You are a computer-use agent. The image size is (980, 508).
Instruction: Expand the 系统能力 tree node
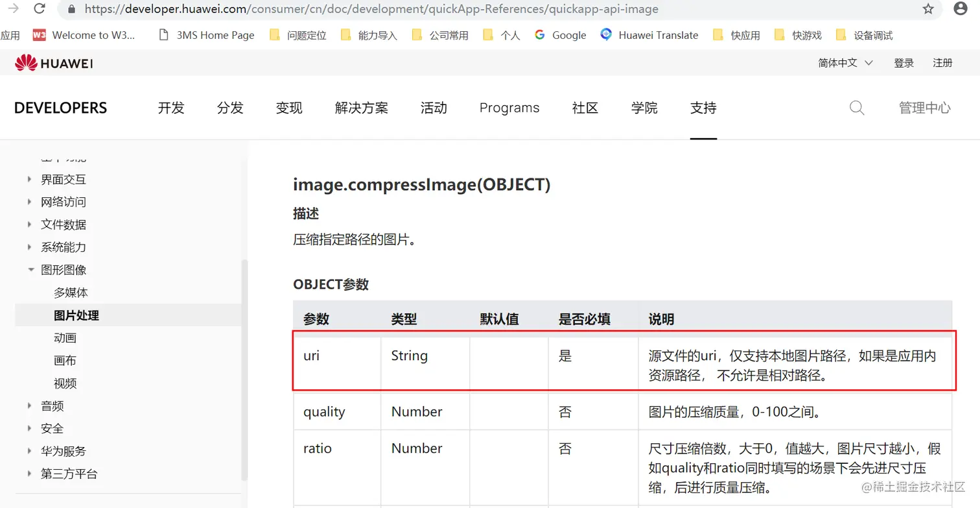point(30,247)
